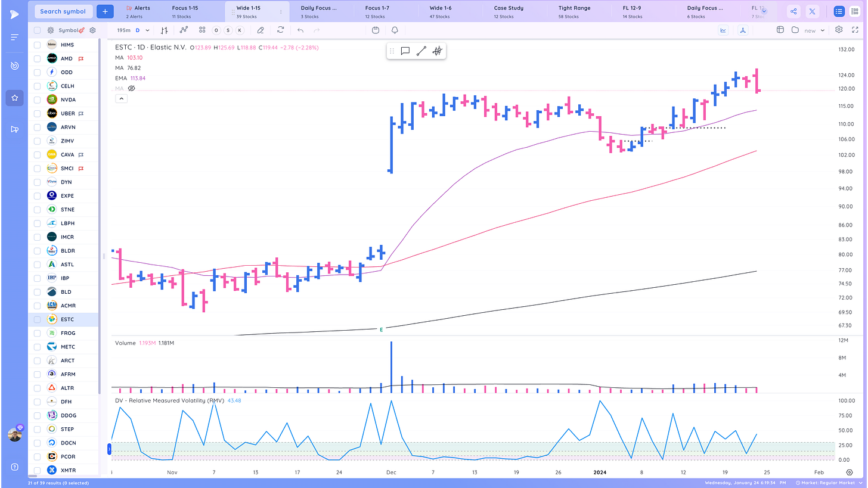
Task: Open chart bottom-right settings gear icon
Action: pyautogui.click(x=850, y=472)
